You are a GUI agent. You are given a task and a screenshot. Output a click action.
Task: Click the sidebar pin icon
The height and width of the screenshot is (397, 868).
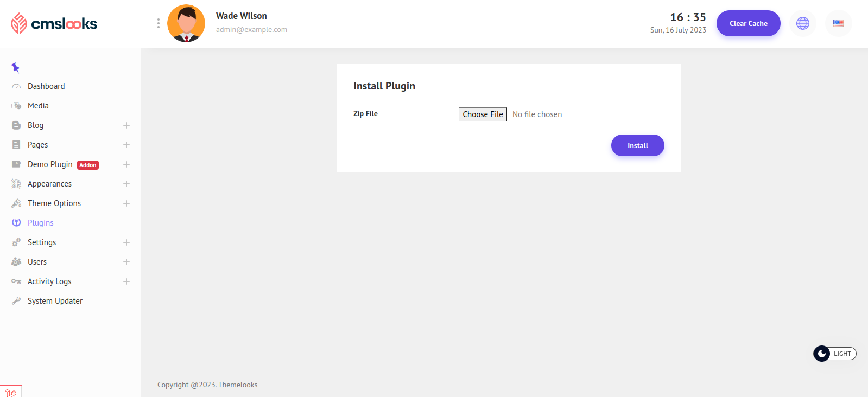[x=15, y=68]
